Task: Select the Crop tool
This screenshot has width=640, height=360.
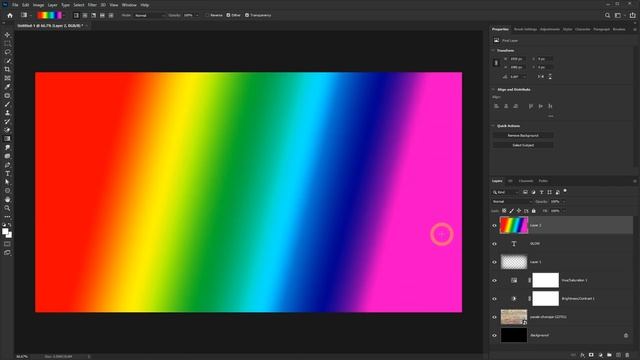Action: coord(7,69)
